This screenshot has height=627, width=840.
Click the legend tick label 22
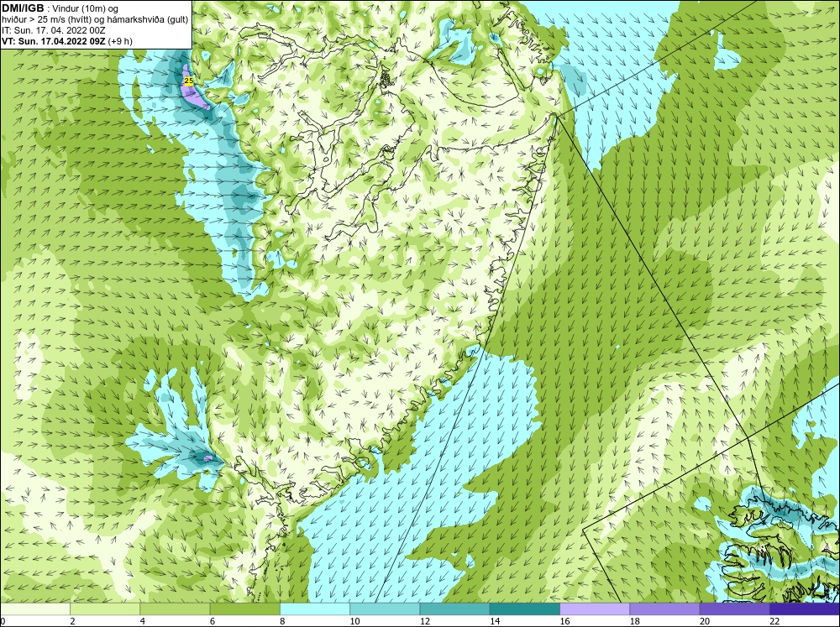tap(774, 621)
